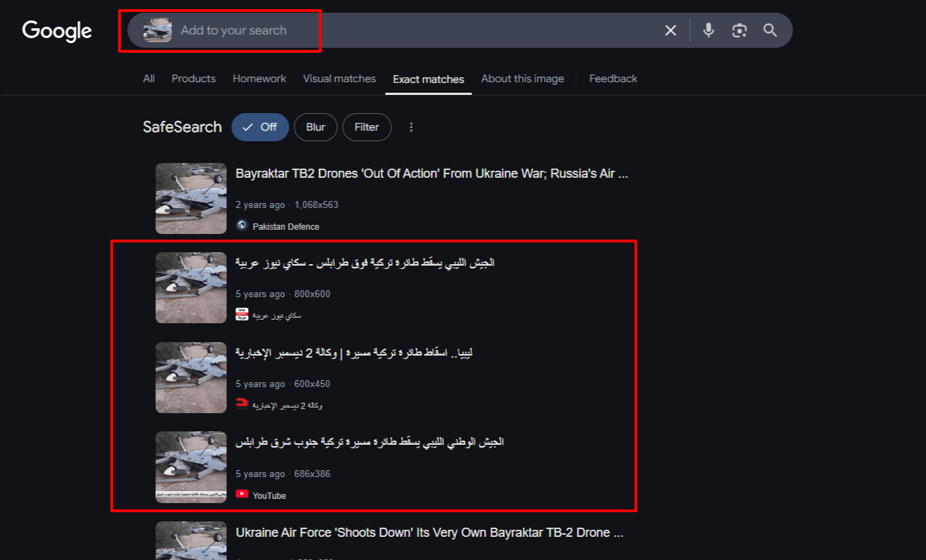Image resolution: width=926 pixels, height=560 pixels.
Task: Click the SafeSearch label
Action: point(182,127)
